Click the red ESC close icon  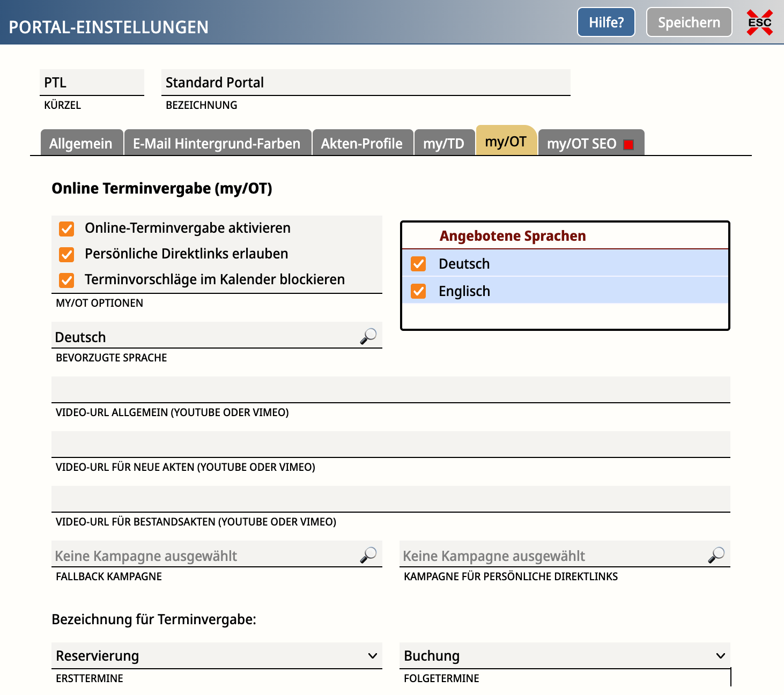[x=760, y=23]
